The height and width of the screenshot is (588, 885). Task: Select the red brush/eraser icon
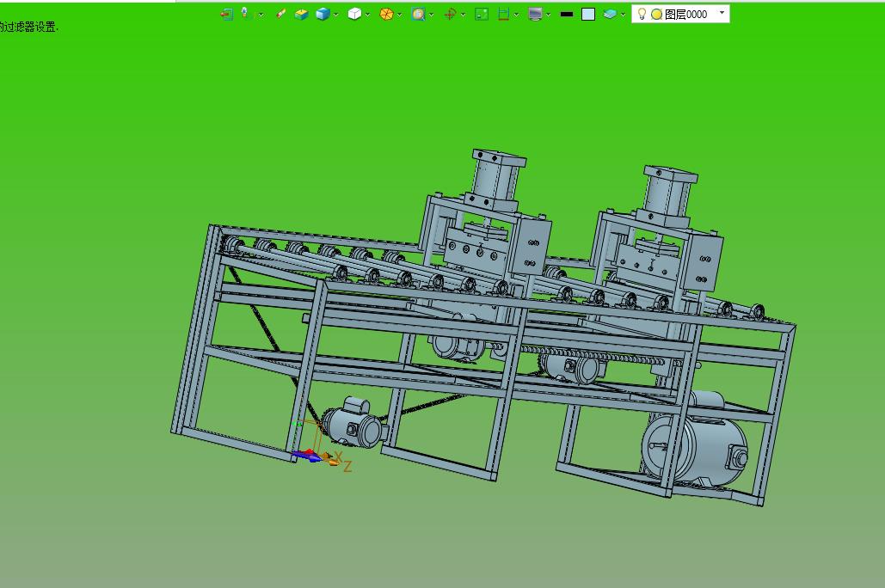(x=280, y=14)
